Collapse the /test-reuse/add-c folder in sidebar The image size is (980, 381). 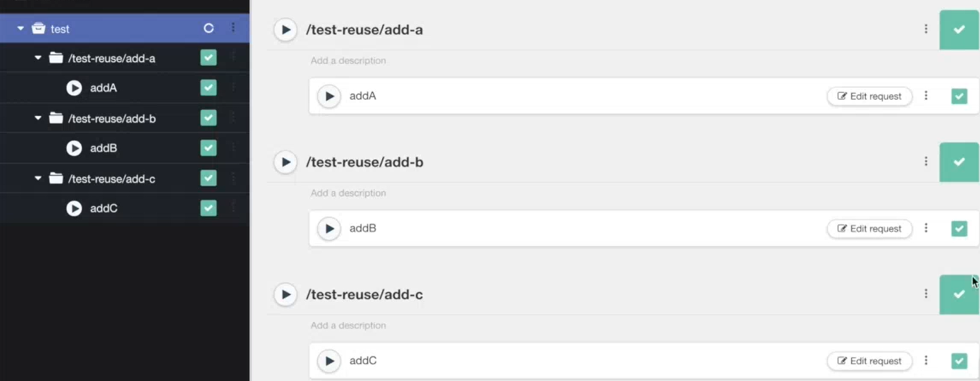pyautogui.click(x=38, y=178)
